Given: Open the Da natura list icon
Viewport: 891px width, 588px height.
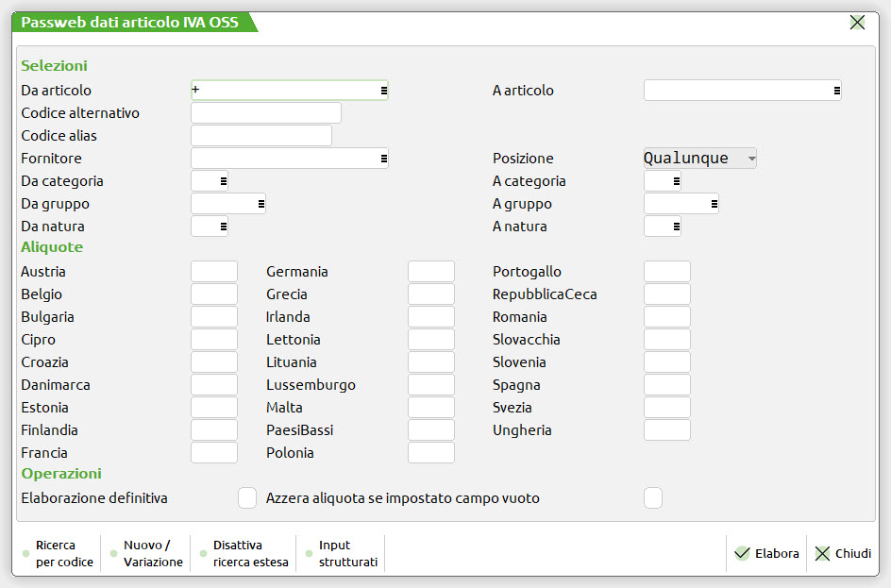Looking at the screenshot, I should [x=223, y=227].
